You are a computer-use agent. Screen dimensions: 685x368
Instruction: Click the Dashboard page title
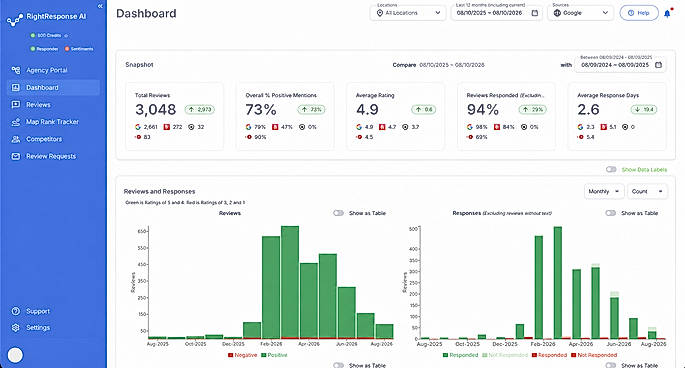146,14
